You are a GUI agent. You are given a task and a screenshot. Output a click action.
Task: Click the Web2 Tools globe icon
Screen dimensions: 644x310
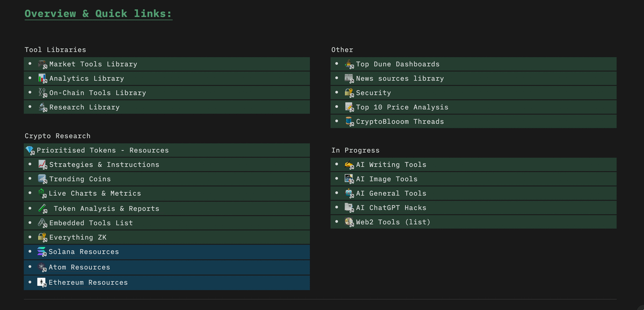(349, 222)
